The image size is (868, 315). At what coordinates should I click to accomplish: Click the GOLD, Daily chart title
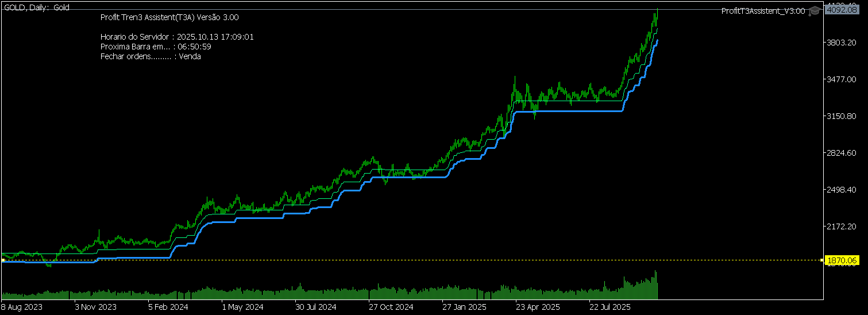pyautogui.click(x=37, y=6)
